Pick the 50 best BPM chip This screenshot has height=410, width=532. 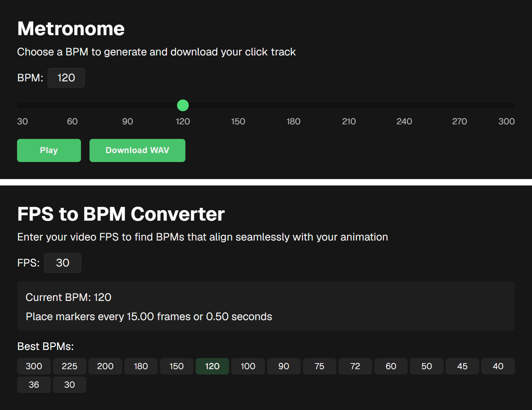coord(427,366)
